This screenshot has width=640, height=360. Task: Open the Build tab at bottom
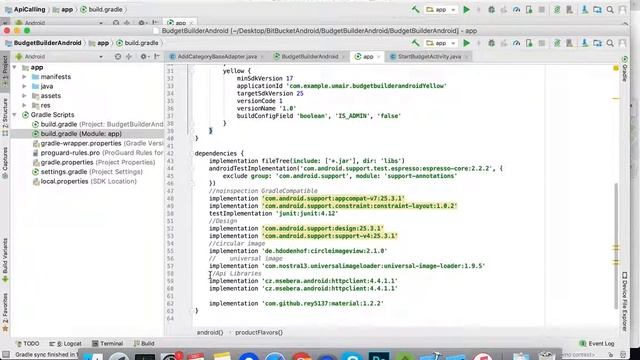tap(144, 344)
